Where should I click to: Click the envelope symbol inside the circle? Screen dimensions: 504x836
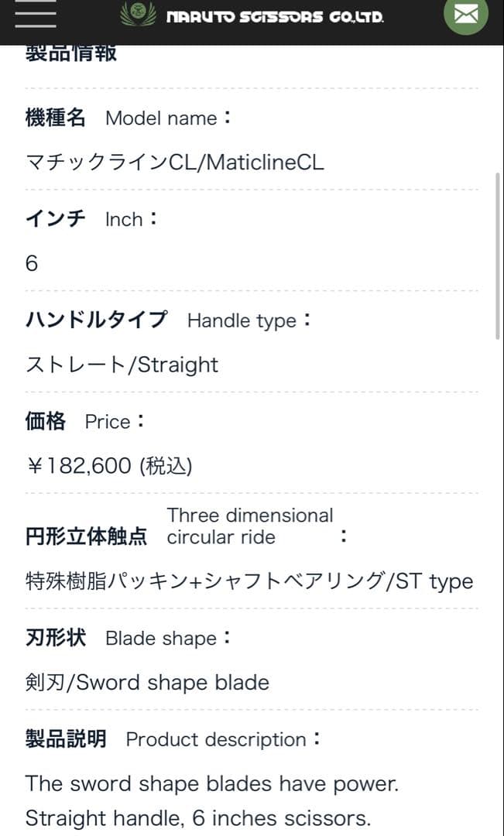(x=465, y=14)
